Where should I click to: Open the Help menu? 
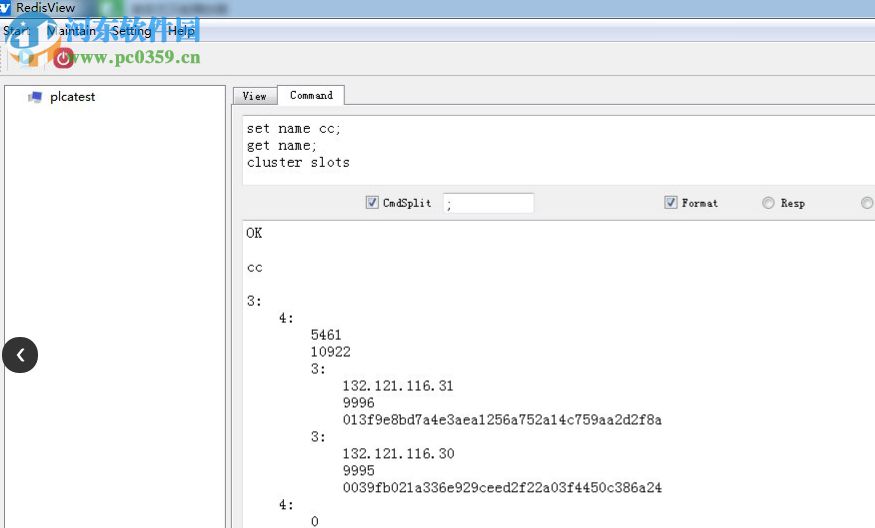(x=181, y=31)
